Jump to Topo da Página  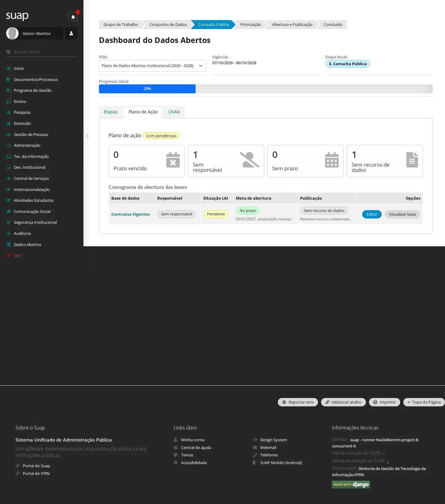[424, 402]
